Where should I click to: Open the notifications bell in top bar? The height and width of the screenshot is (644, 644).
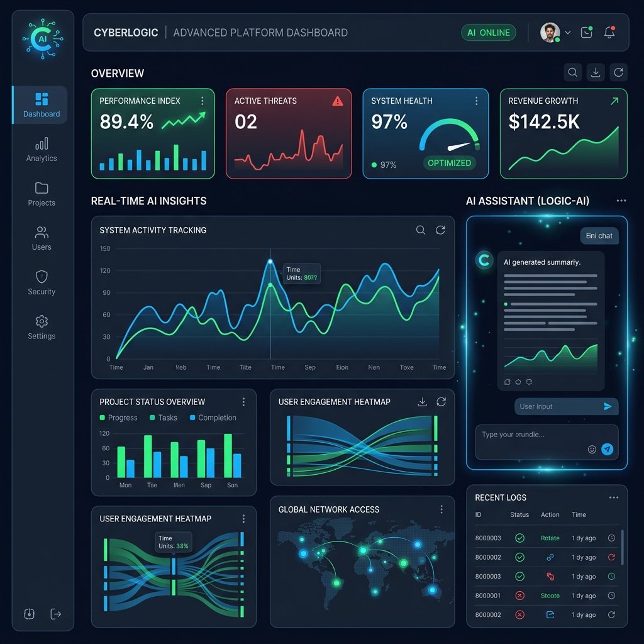point(609,32)
